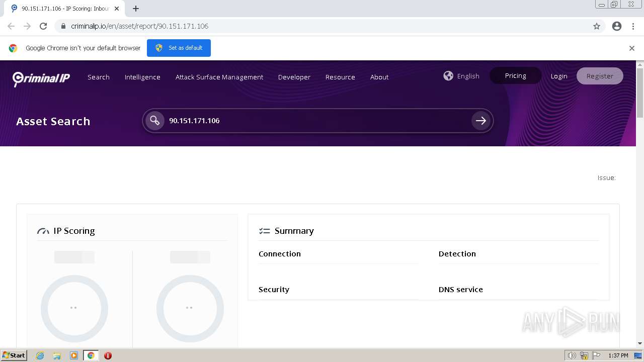Click the right IP scoring gauge circle

click(190, 308)
